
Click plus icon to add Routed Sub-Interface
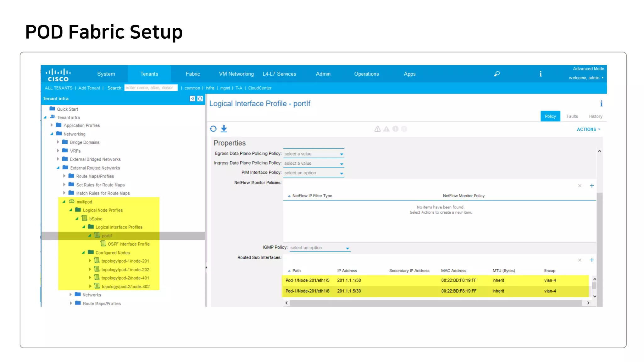(x=591, y=260)
